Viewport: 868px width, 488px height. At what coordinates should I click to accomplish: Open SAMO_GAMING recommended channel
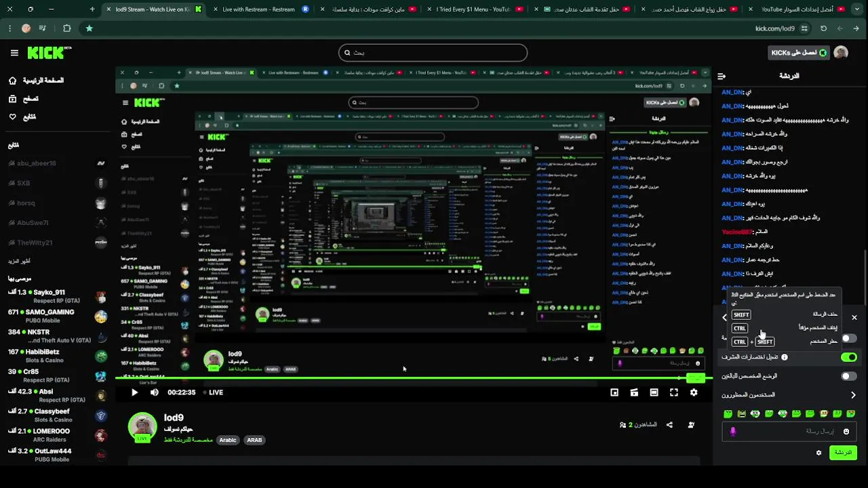(57, 316)
